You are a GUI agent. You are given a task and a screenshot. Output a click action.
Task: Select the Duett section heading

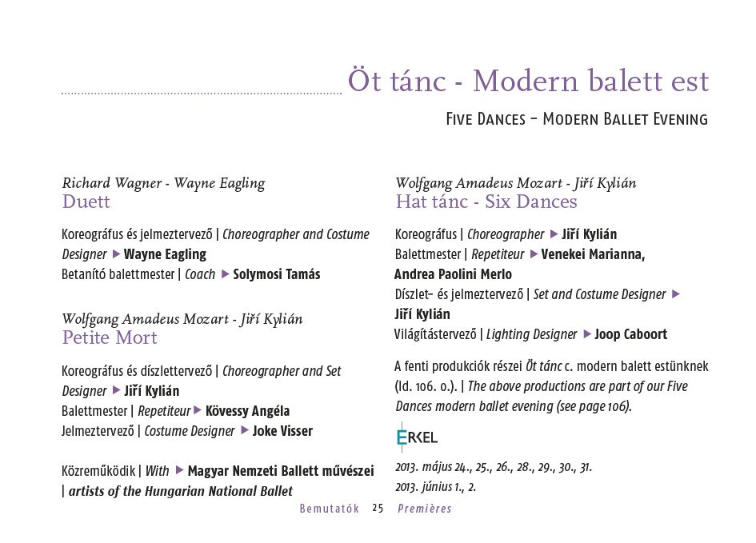(86, 201)
